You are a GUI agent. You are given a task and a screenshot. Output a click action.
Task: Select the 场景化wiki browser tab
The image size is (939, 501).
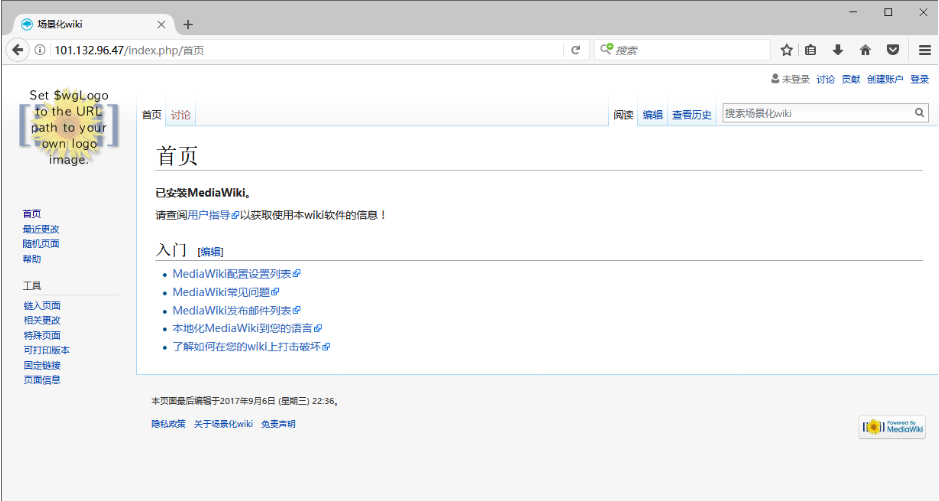(93, 25)
